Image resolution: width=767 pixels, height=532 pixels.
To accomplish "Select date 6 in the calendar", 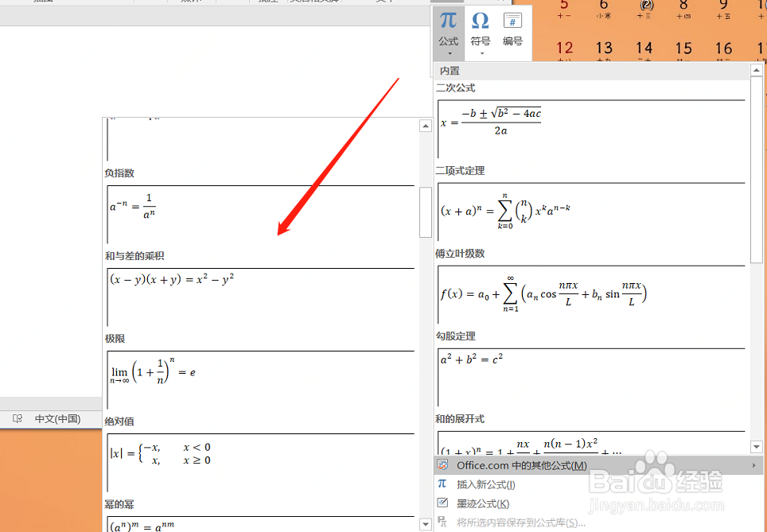I will click(604, 6).
